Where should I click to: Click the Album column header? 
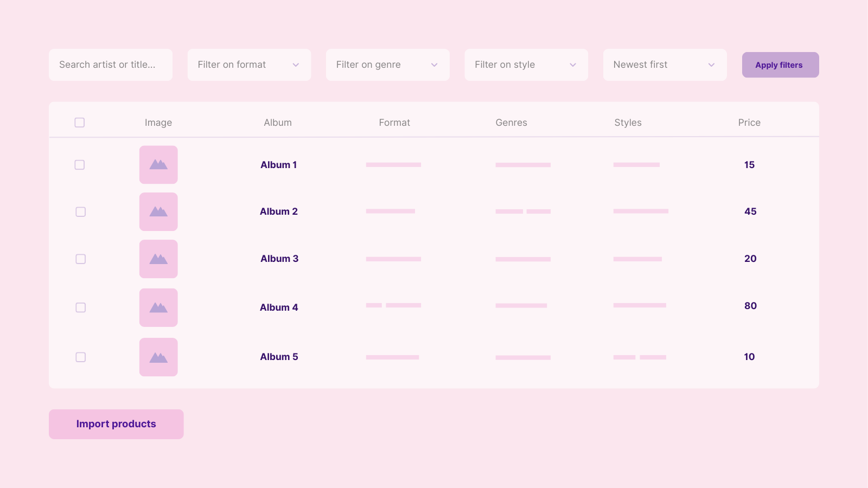(x=278, y=123)
